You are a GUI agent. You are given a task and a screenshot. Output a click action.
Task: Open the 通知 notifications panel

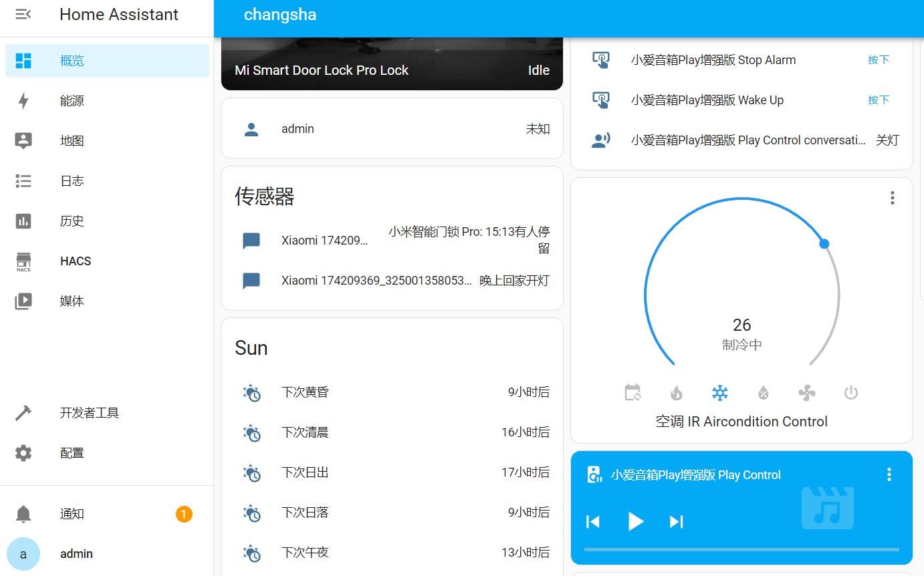pyautogui.click(x=107, y=514)
